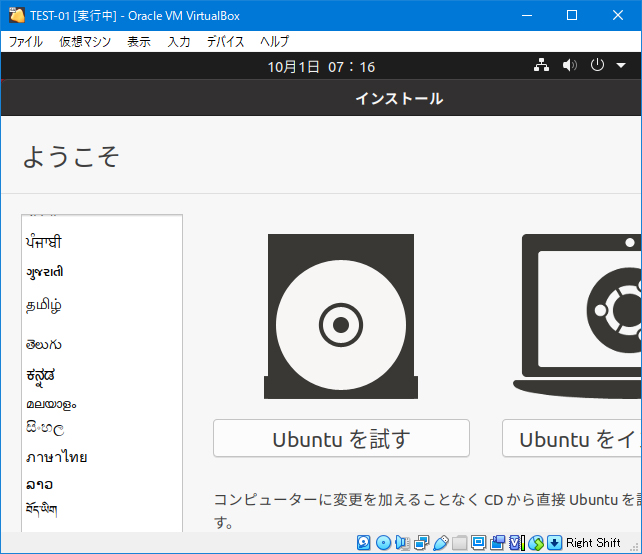Open the USB devices status icon
This screenshot has width=642, height=554.
click(x=441, y=543)
